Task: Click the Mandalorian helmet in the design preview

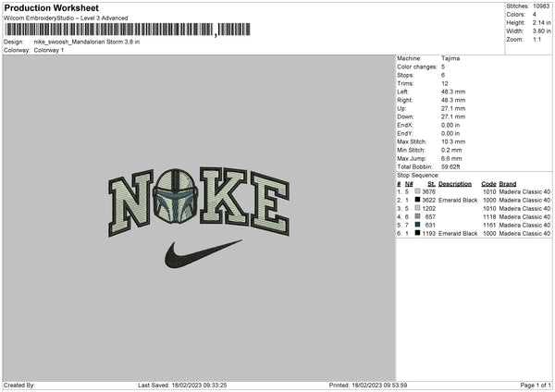Action: tap(175, 196)
